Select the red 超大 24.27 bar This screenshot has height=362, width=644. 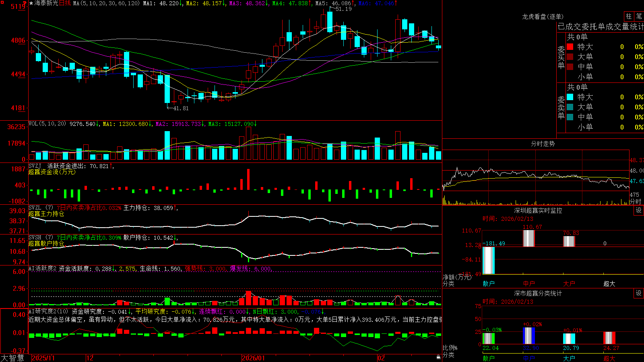point(609,338)
